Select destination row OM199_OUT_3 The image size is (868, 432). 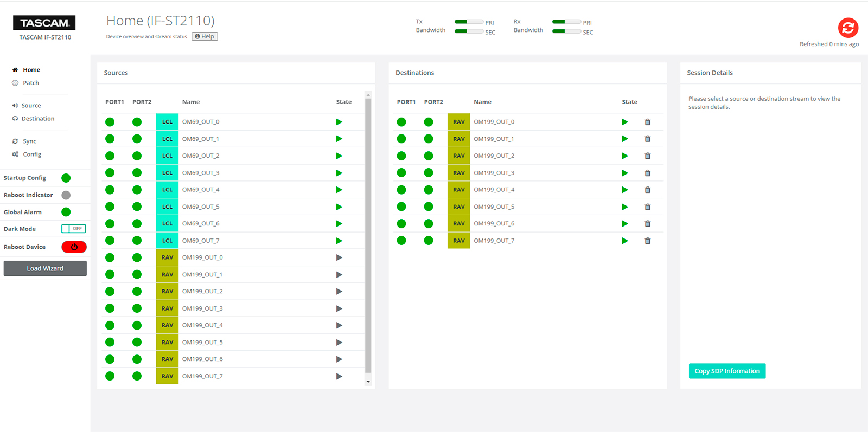[x=528, y=173]
